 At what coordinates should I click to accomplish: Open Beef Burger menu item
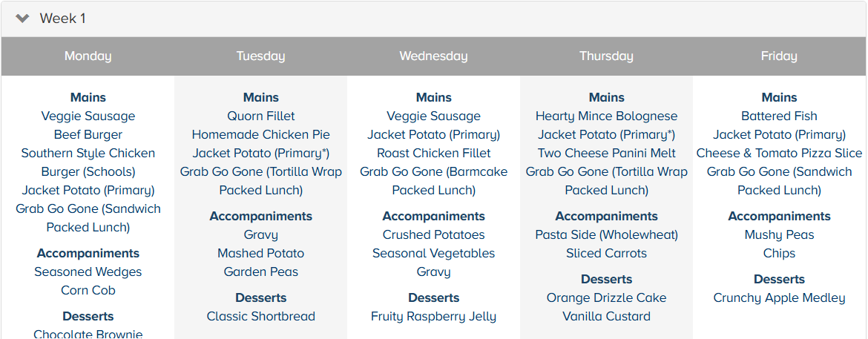coord(88,135)
